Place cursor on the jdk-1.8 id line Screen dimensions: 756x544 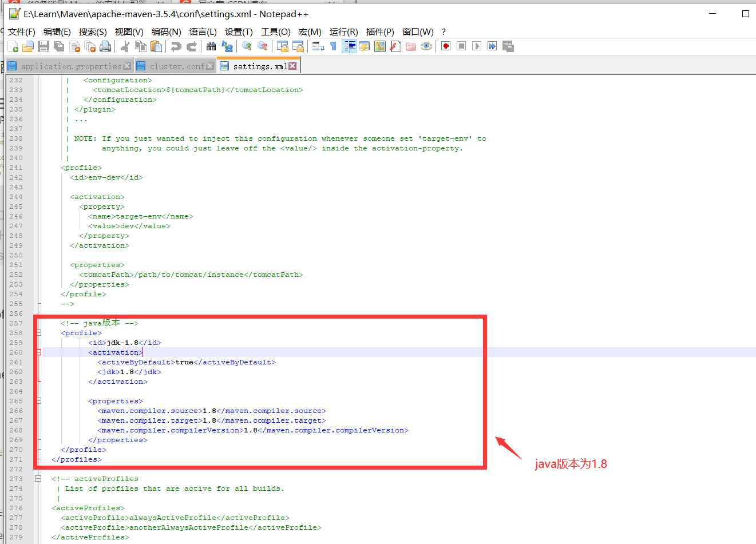tap(125, 343)
